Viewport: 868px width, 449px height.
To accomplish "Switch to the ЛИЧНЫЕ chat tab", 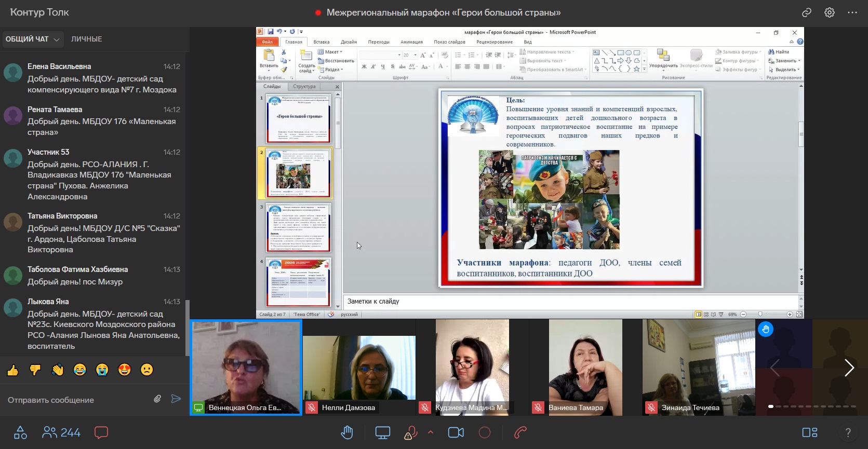I will point(87,39).
